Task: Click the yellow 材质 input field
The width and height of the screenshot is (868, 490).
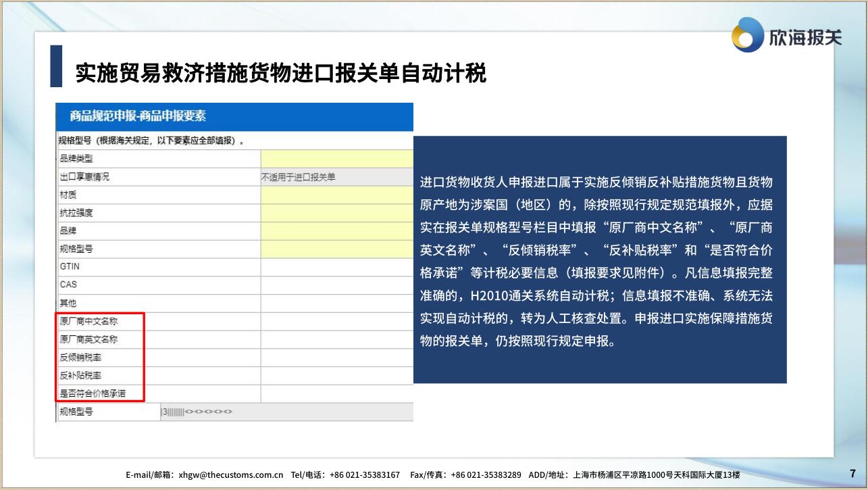Action: click(336, 195)
